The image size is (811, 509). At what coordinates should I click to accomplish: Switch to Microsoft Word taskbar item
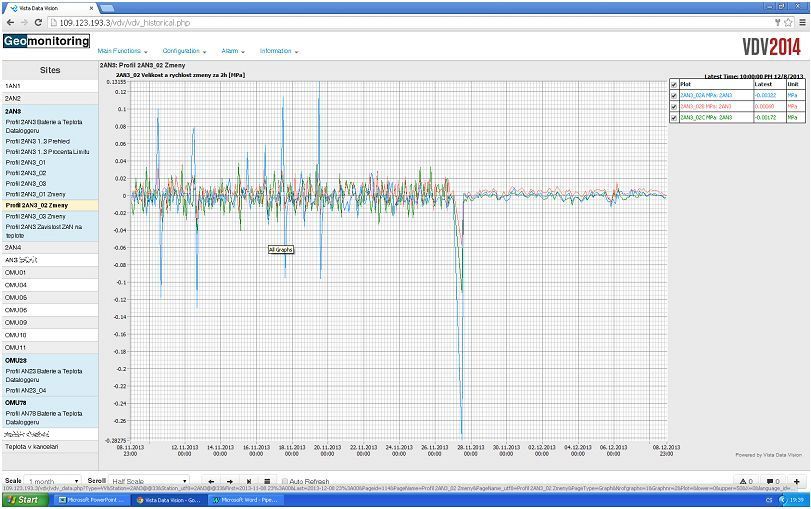(x=247, y=500)
